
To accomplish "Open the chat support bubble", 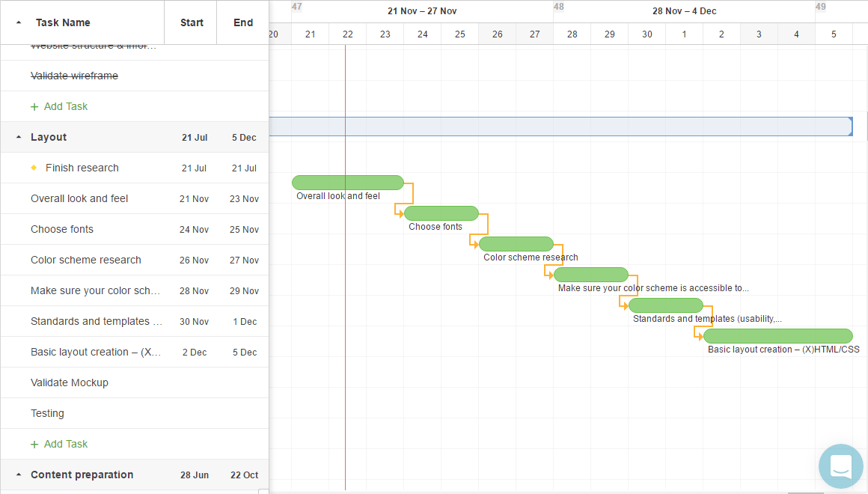I will tap(841, 466).
